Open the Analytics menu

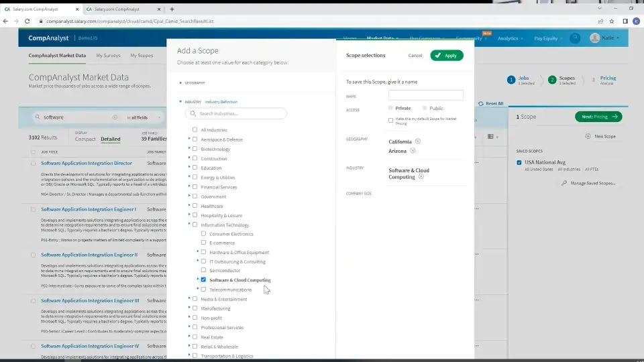point(510,38)
